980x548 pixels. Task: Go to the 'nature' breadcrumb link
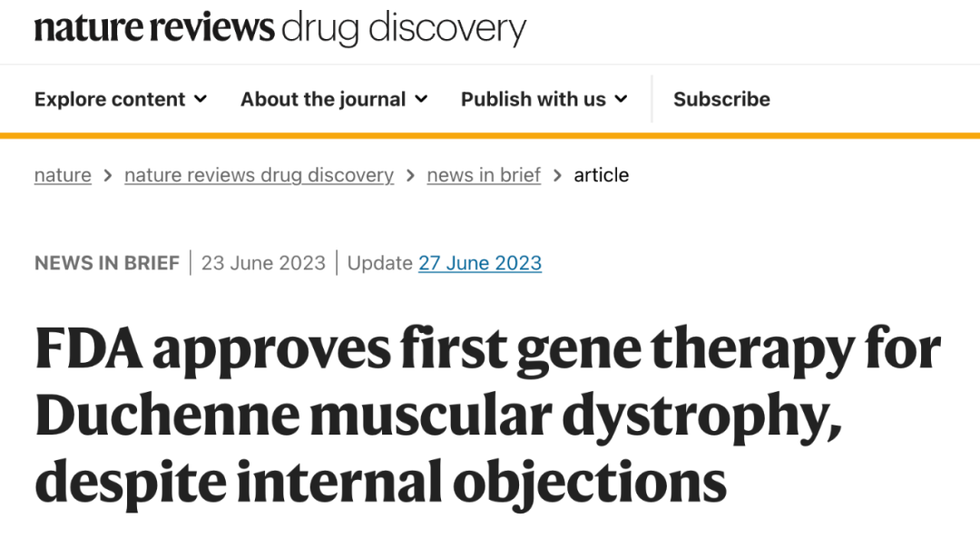[x=63, y=175]
